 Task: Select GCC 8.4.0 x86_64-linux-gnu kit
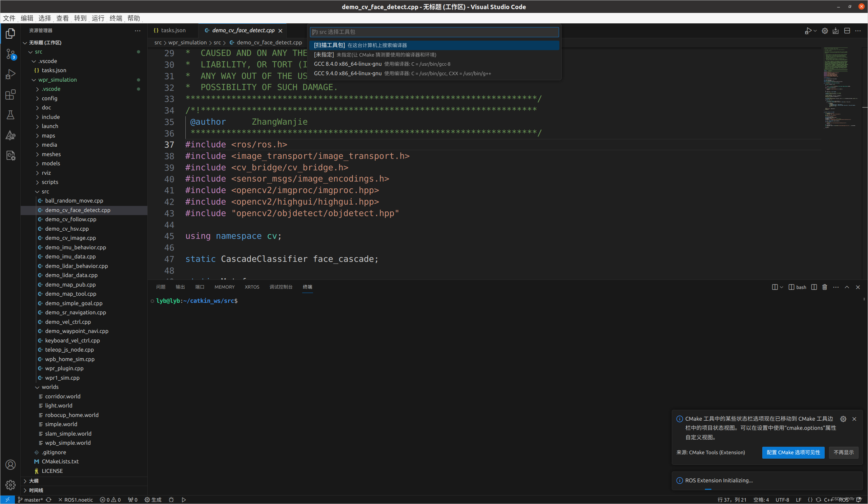[x=434, y=64]
